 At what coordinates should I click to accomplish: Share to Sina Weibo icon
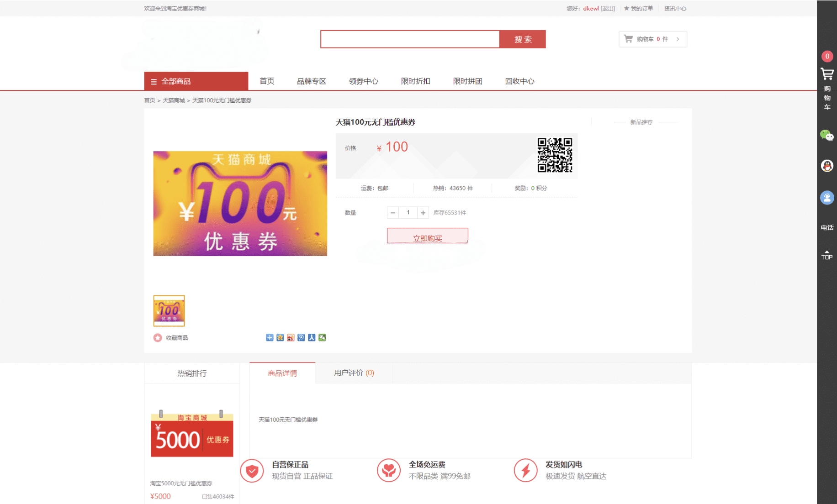(x=291, y=337)
